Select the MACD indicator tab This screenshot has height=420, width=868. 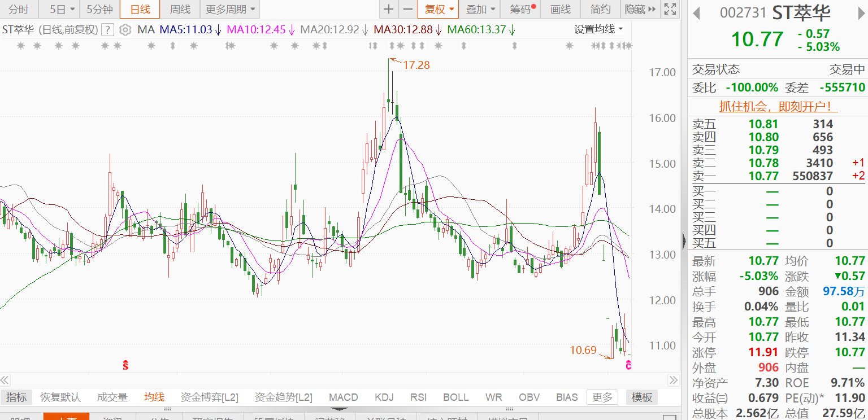[x=342, y=397]
